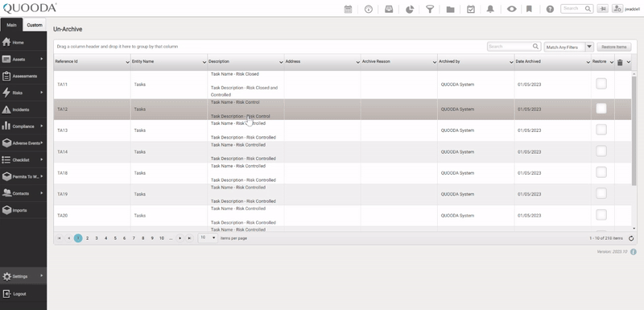Tick the Restore checkbox for TA14

point(601,151)
